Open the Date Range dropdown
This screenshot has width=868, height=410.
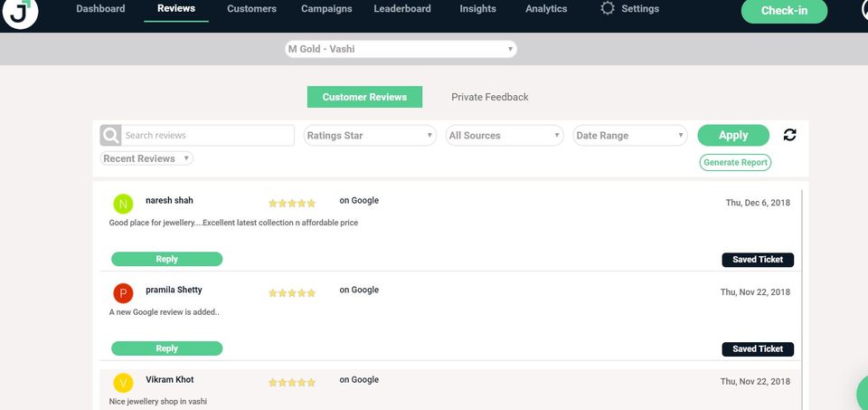630,136
